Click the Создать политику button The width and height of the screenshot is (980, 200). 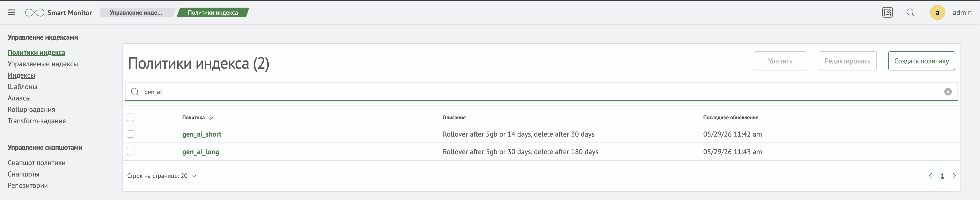coord(921,61)
